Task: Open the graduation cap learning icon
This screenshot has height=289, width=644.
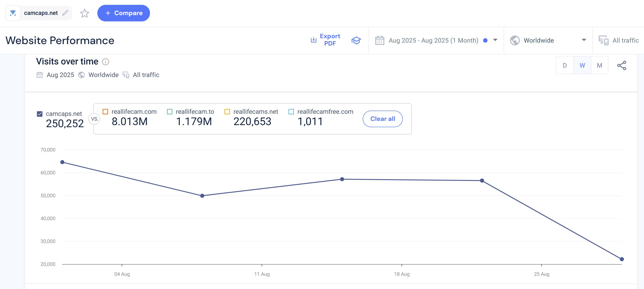Action: (356, 40)
